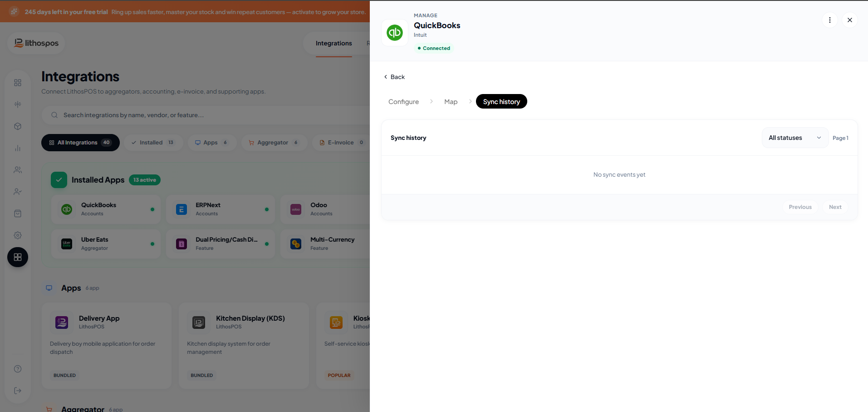
Task: Open the products box icon in sidebar
Action: coord(18,126)
